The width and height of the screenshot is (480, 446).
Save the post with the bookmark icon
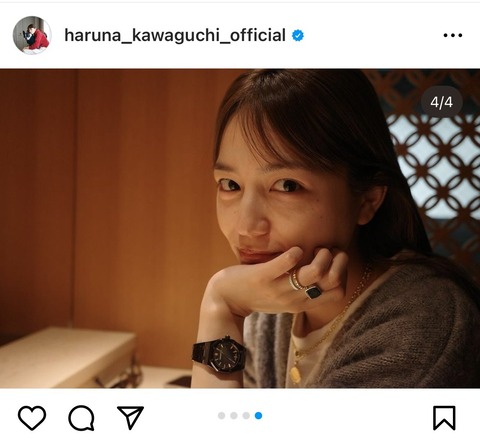point(444,418)
